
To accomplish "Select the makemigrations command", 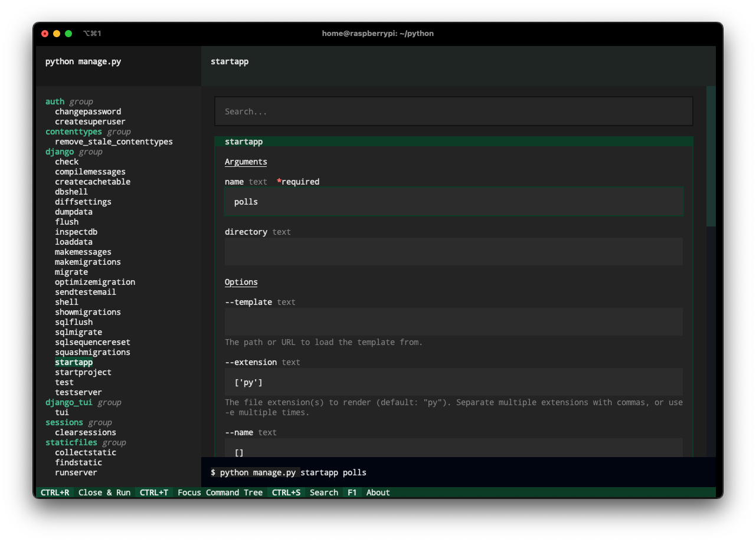I will tap(88, 262).
